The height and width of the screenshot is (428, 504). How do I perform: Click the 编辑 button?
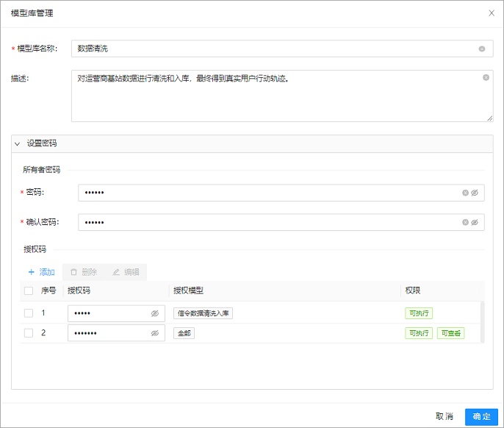click(x=126, y=272)
